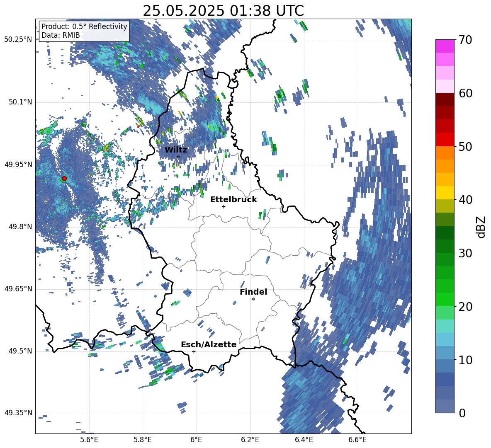This screenshot has width=491, height=448.
Task: Click the timestamp title 25.05.2025 01:38 UTC
Action: pyautogui.click(x=223, y=11)
